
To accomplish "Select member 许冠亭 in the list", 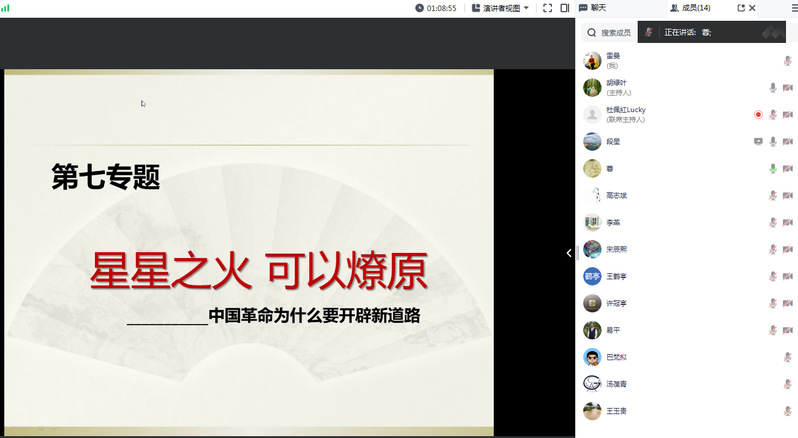I will [617, 303].
